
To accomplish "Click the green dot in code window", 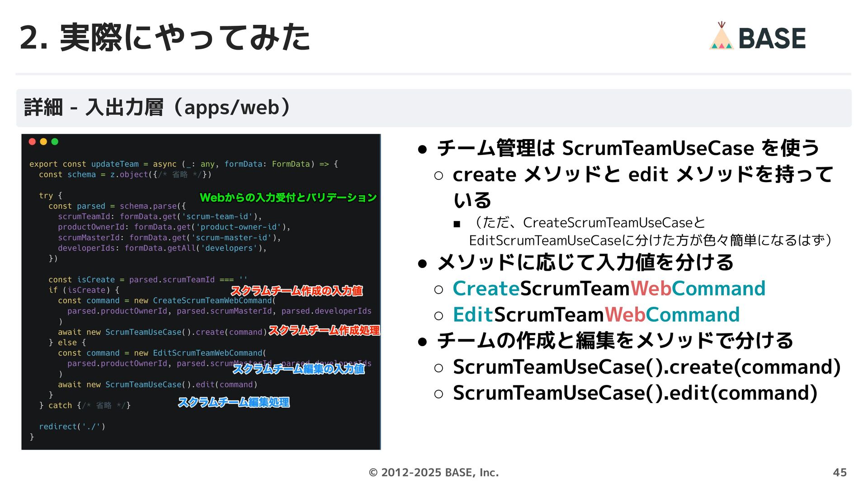I will coord(55,141).
